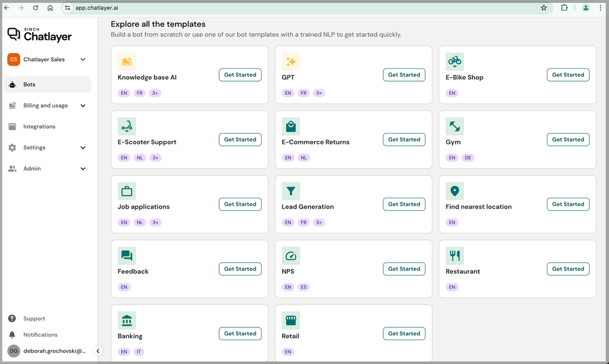Viewport: 609px width, 364px height.
Task: Click the ES language tag on NPS
Action: pos(303,287)
